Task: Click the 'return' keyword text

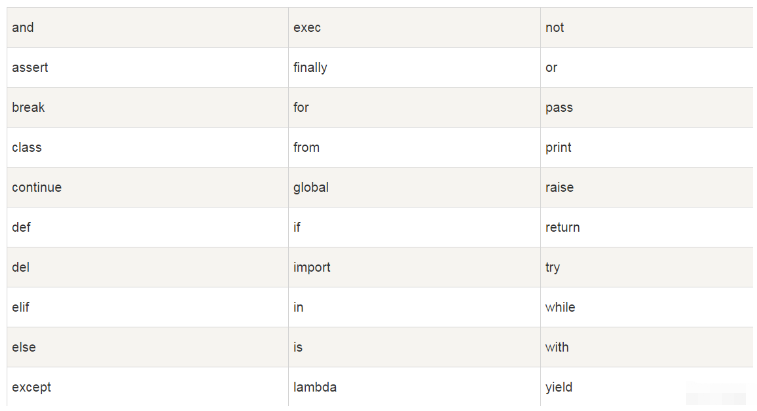Action: point(562,228)
